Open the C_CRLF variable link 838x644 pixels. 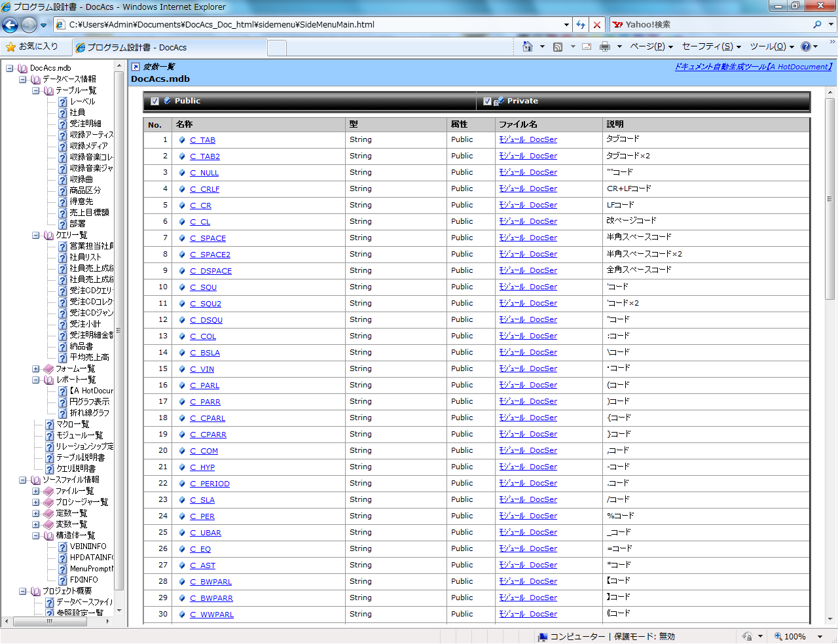(x=204, y=189)
